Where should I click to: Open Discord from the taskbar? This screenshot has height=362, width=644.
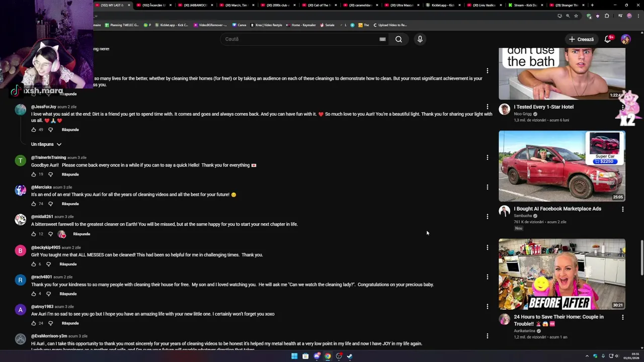[x=316, y=356]
